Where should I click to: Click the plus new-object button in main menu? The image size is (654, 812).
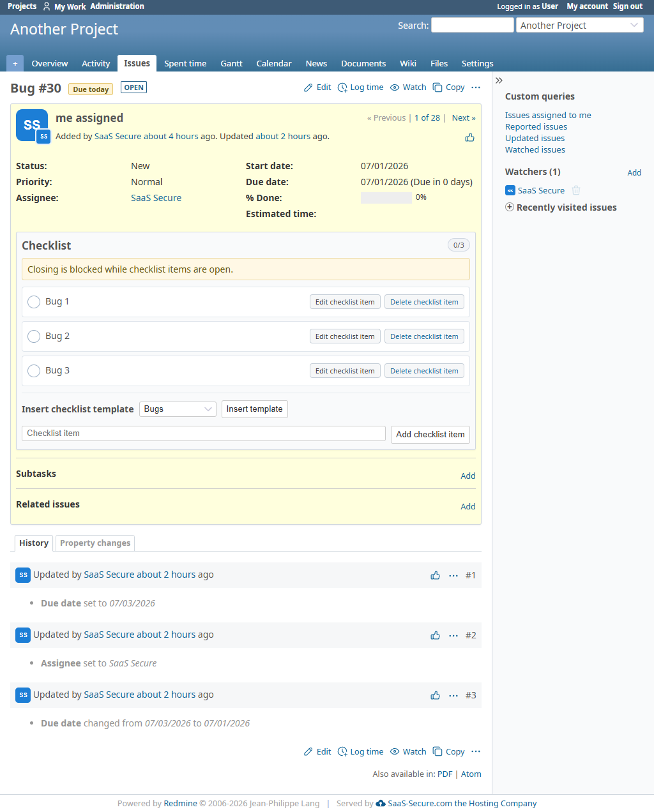click(15, 63)
